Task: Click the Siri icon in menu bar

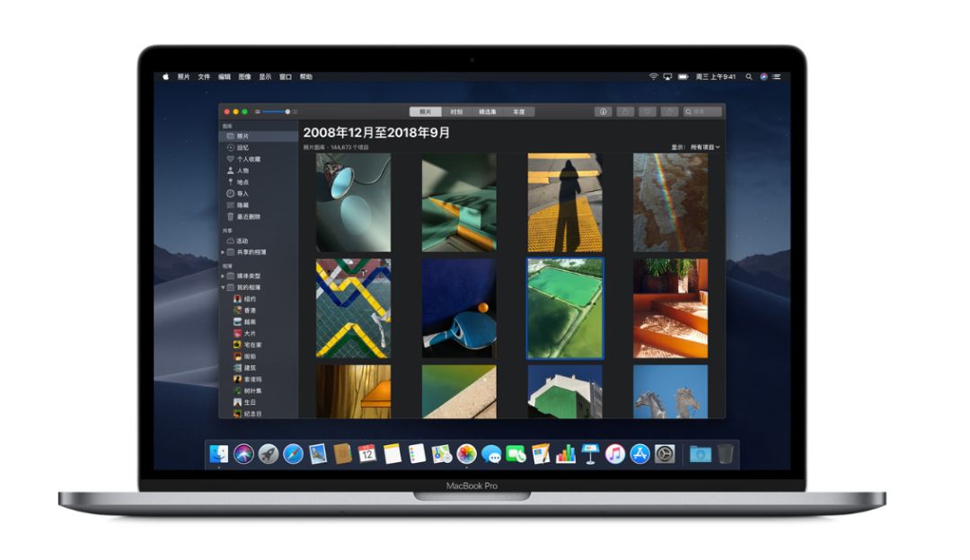Action: [763, 76]
